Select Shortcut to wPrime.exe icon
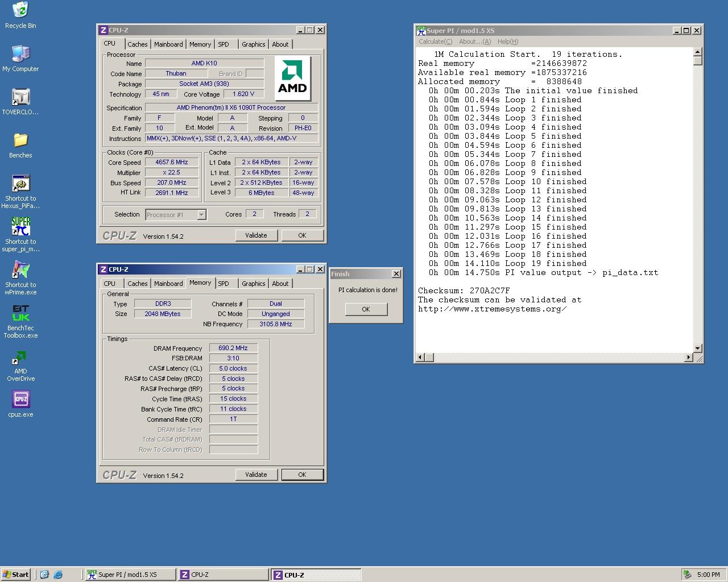Viewport: 728px width, 582px height. (20, 278)
